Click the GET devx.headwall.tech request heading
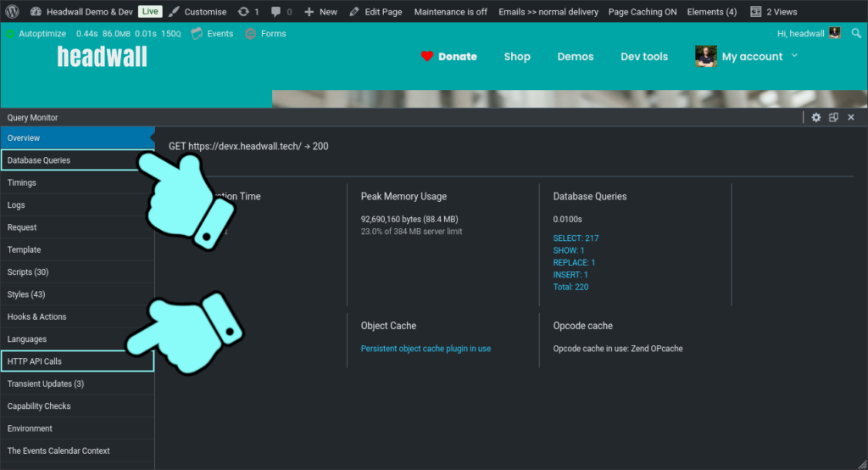 (248, 146)
